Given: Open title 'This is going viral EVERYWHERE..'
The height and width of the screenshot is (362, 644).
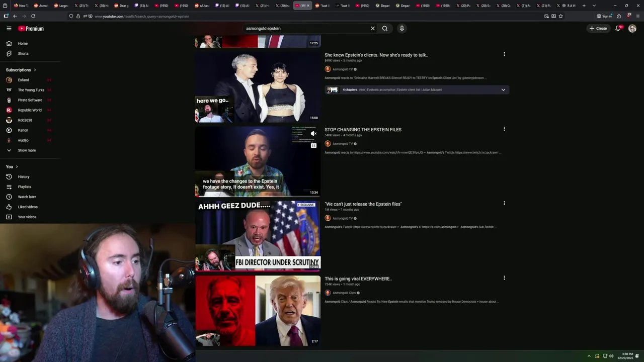Looking at the screenshot, I should [x=358, y=279].
